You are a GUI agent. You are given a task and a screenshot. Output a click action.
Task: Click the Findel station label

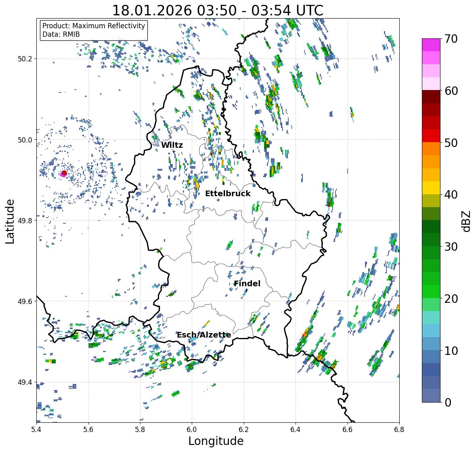pyautogui.click(x=247, y=283)
